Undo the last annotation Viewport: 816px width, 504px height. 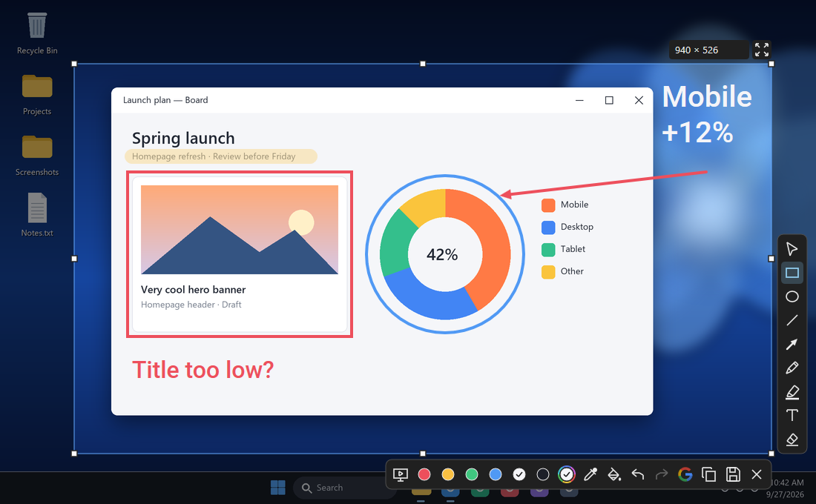point(638,474)
